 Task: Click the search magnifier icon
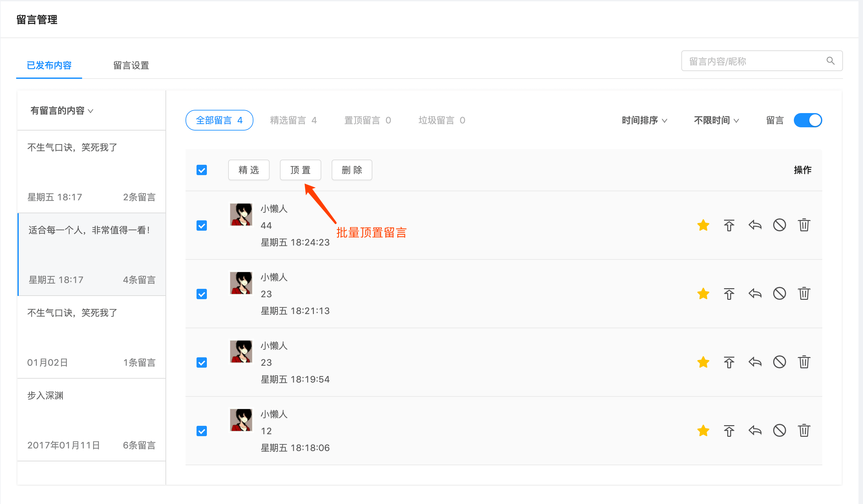(x=830, y=61)
